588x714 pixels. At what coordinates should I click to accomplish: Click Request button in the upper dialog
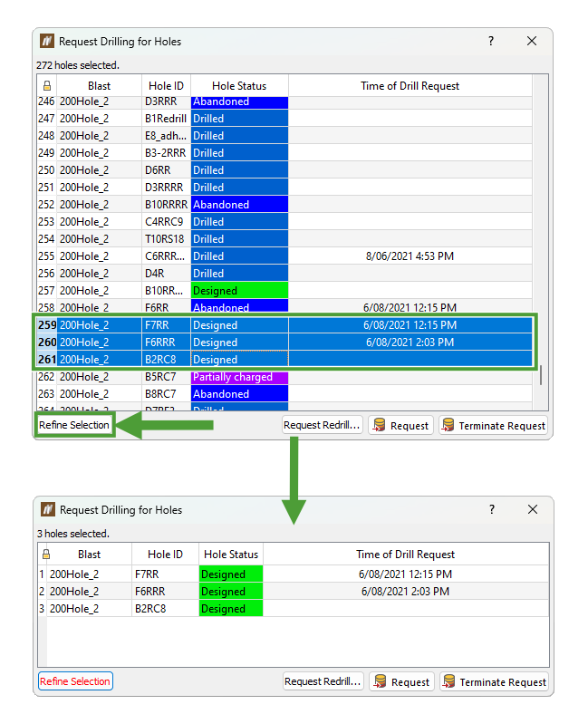(x=400, y=425)
